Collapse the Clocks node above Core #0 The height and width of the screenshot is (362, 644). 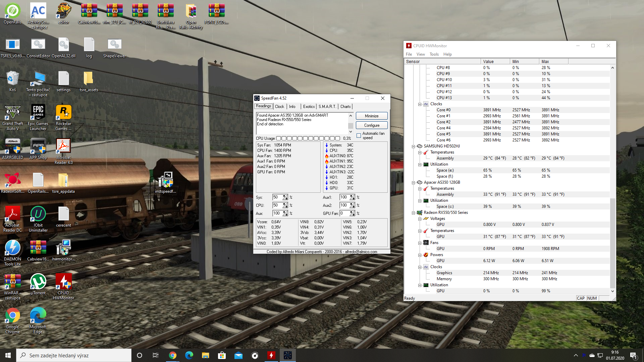tap(420, 104)
